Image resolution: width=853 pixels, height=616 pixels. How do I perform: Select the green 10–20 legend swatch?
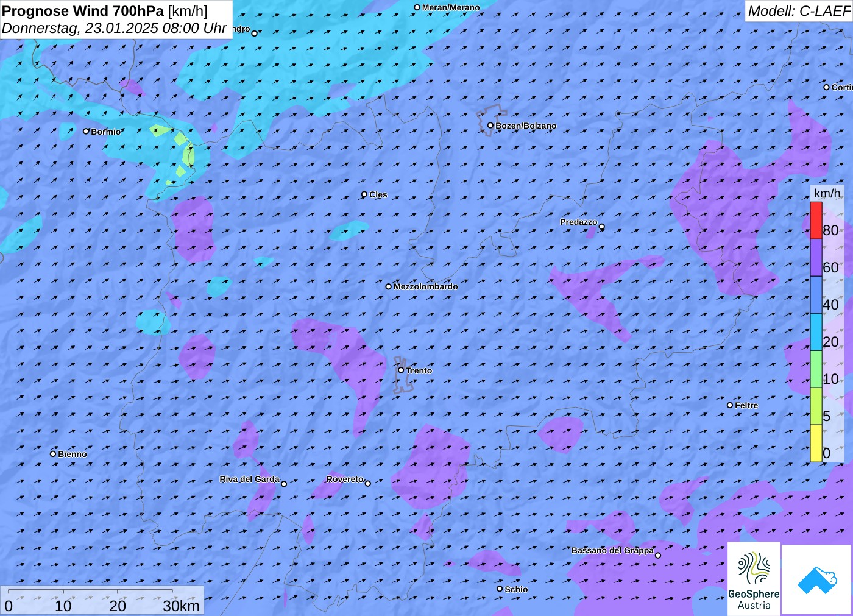click(816, 369)
